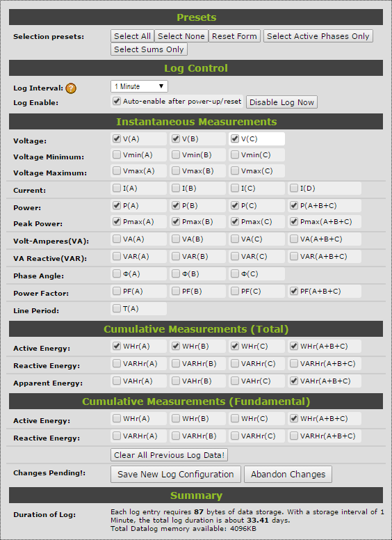The width and height of the screenshot is (392, 540).
Task: Uncheck the Pmax(A+B+C) checkbox
Action: (x=294, y=221)
